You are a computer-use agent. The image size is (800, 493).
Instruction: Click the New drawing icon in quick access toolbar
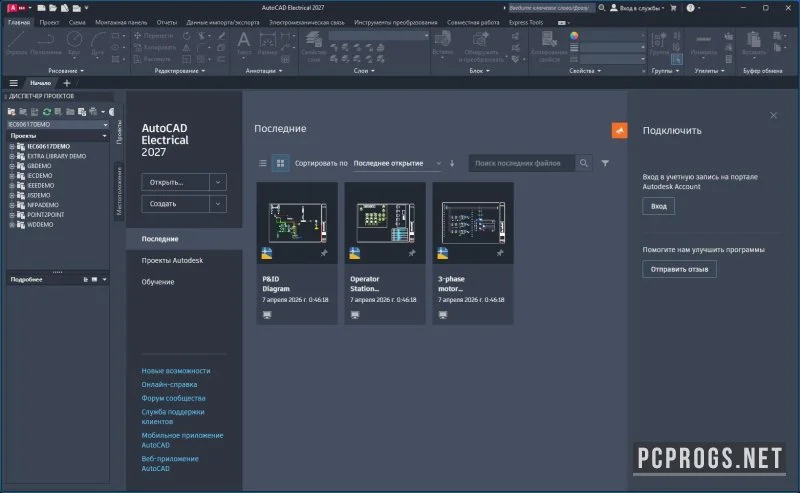pyautogui.click(x=41, y=8)
